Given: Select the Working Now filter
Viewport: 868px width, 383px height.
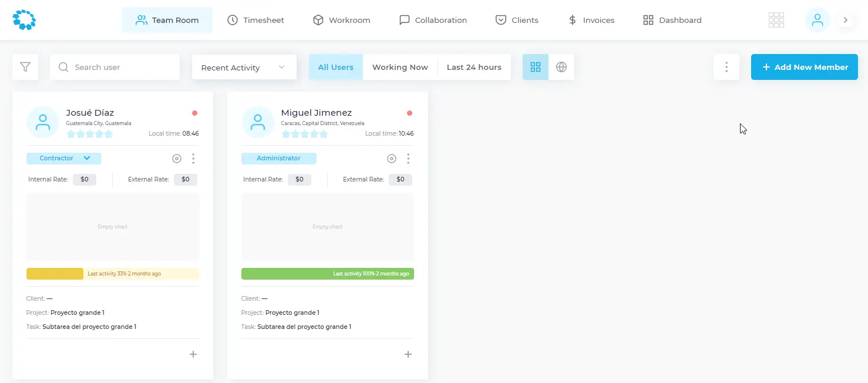Looking at the screenshot, I should click(x=400, y=67).
